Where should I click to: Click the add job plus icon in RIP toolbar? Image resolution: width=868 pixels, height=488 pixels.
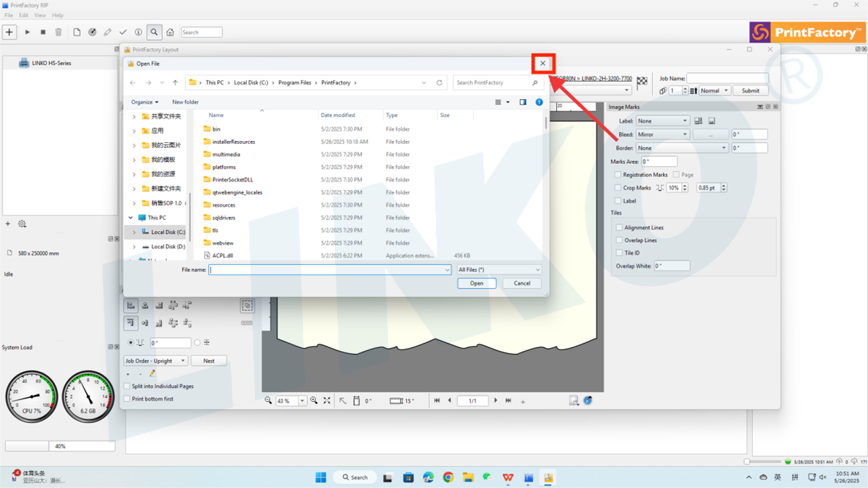click(x=9, y=32)
